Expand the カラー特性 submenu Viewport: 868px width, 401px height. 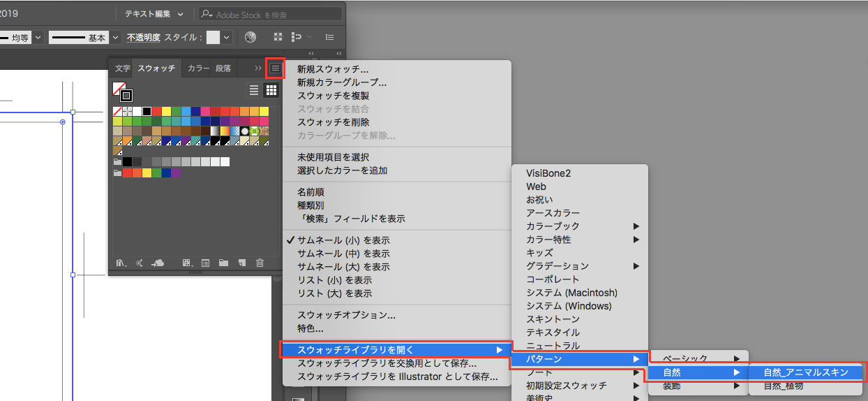581,240
